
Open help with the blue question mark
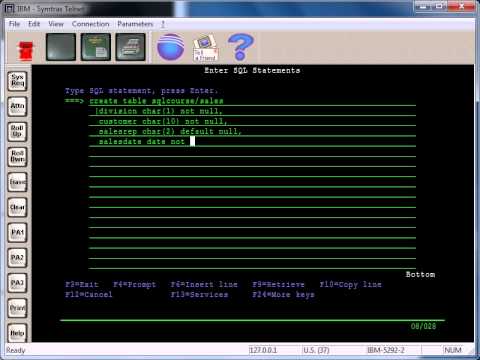tap(240, 47)
